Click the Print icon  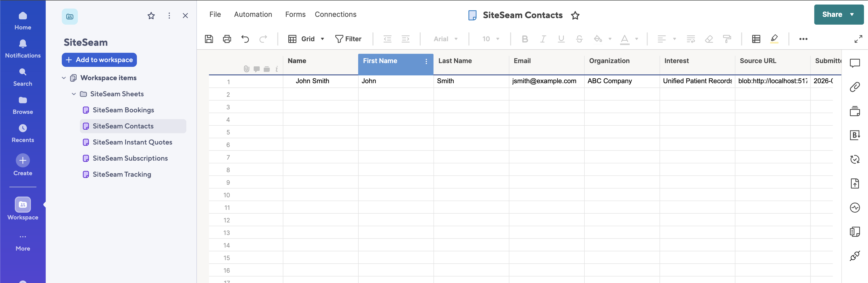point(227,39)
